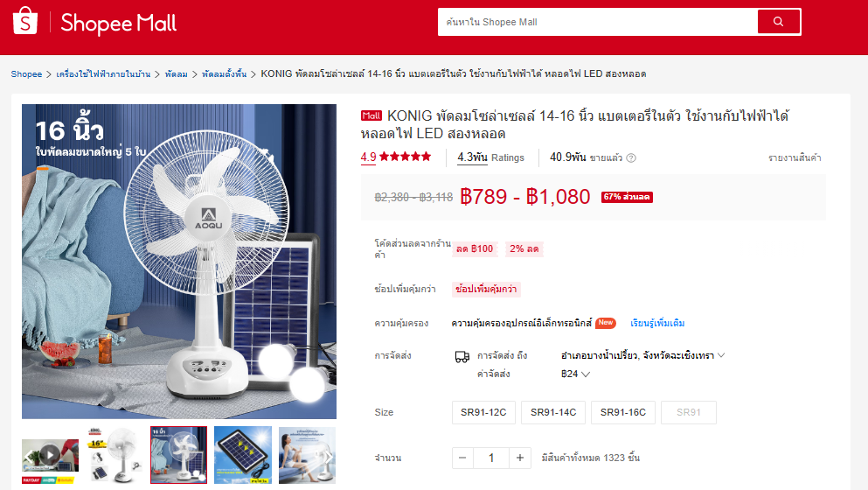Show next thumbnails with right arrow
This screenshot has width=868, height=490.
[329, 456]
